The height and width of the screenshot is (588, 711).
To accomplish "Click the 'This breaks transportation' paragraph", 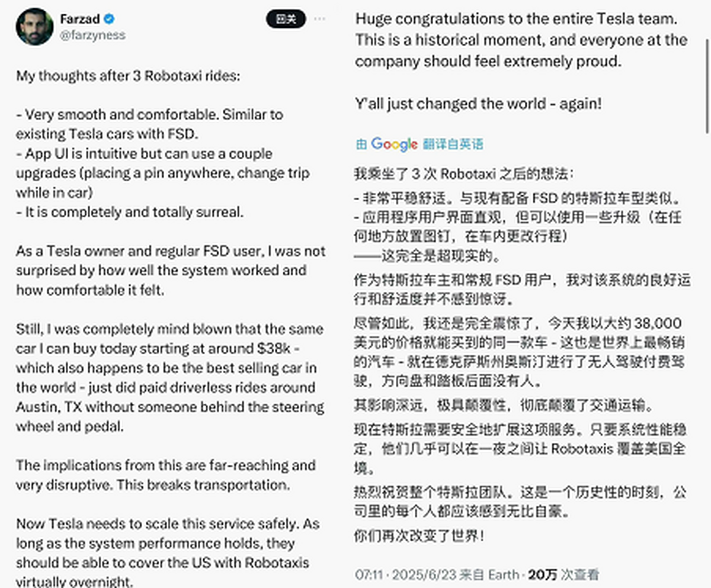I will (x=166, y=475).
